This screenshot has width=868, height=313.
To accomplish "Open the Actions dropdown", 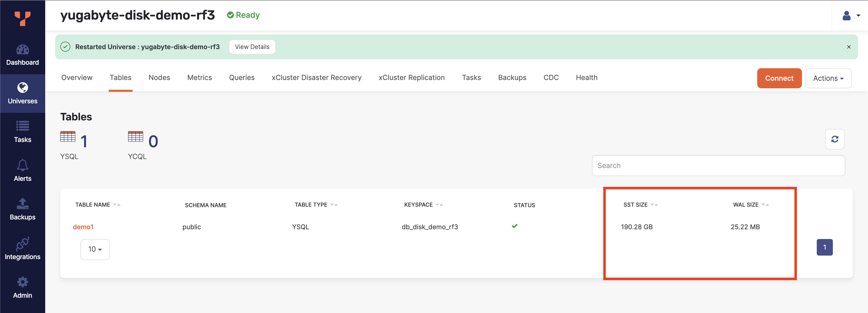I will (828, 78).
